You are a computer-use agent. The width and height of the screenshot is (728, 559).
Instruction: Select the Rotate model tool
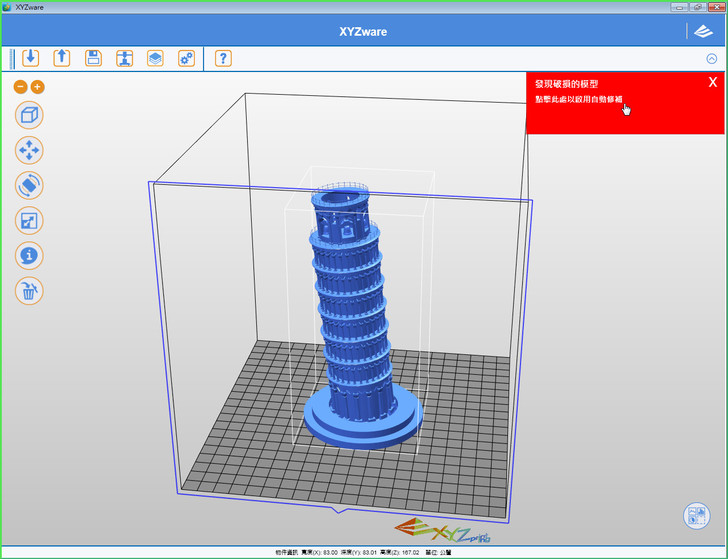click(29, 185)
